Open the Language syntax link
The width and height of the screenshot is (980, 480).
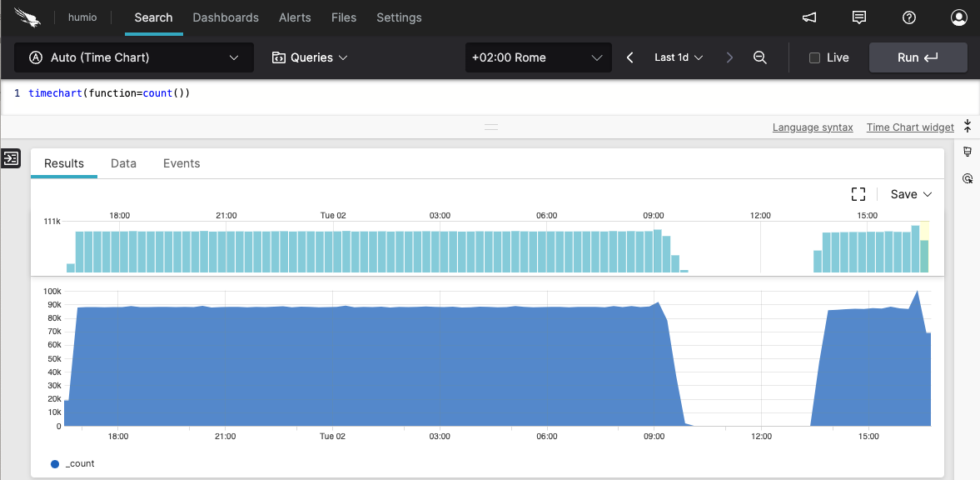813,127
